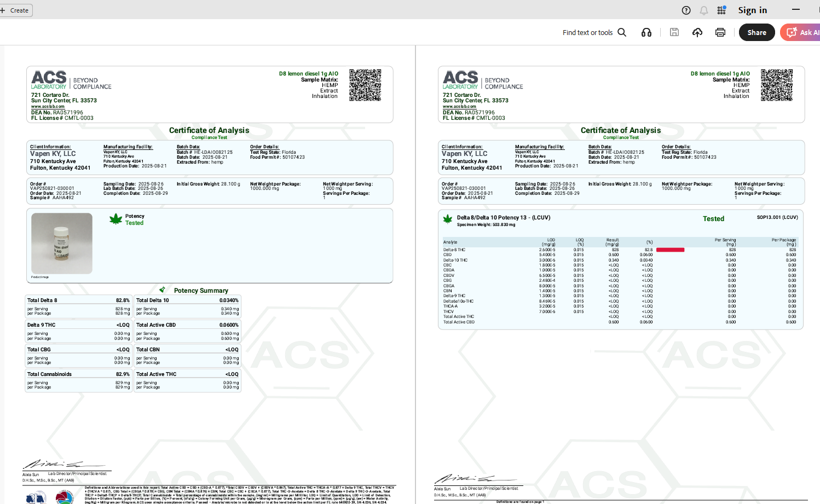Show notifications via the bell icon
Screen dimensions: 820x504
tap(704, 10)
